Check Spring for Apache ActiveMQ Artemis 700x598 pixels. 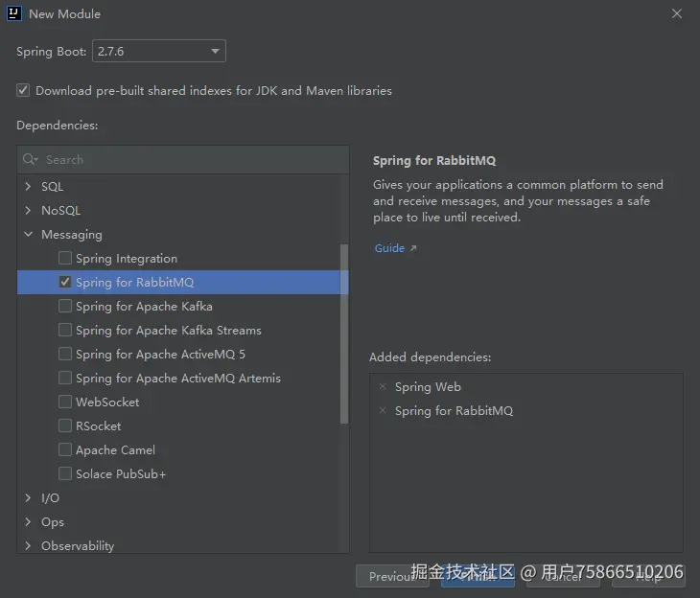(65, 378)
